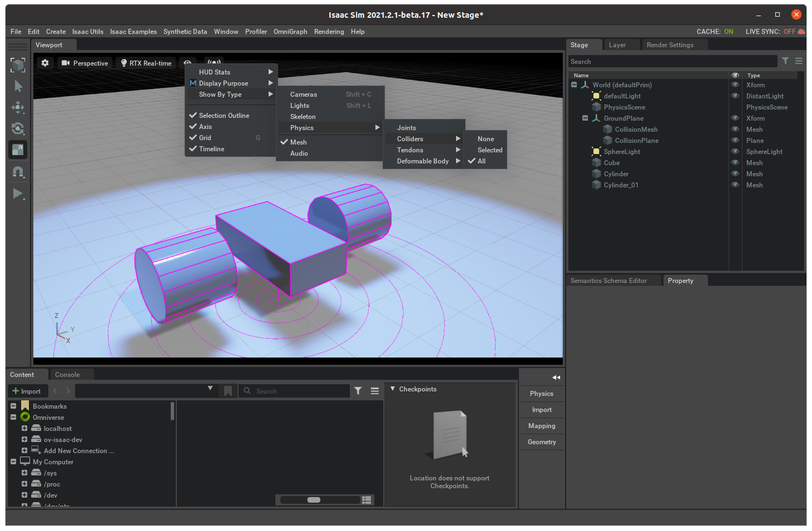The image size is (812, 531).
Task: Collapse Bookmarks node in Content tree
Action: coord(13,406)
